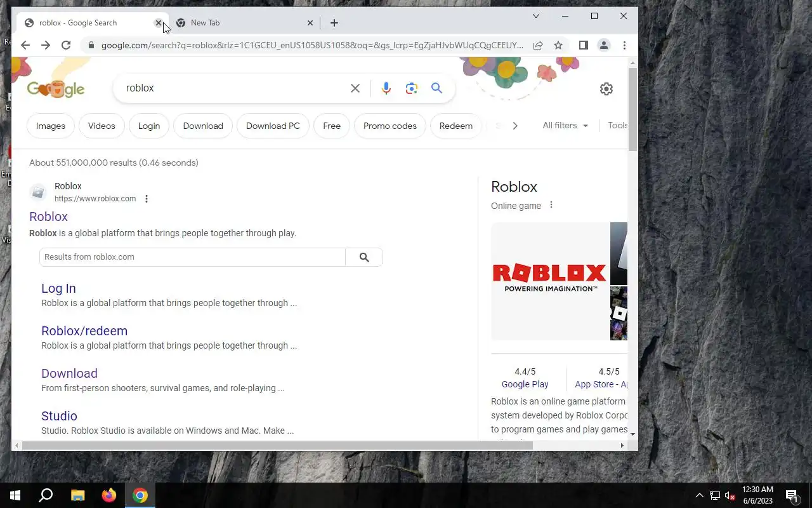View site info via lock icon

91,45
